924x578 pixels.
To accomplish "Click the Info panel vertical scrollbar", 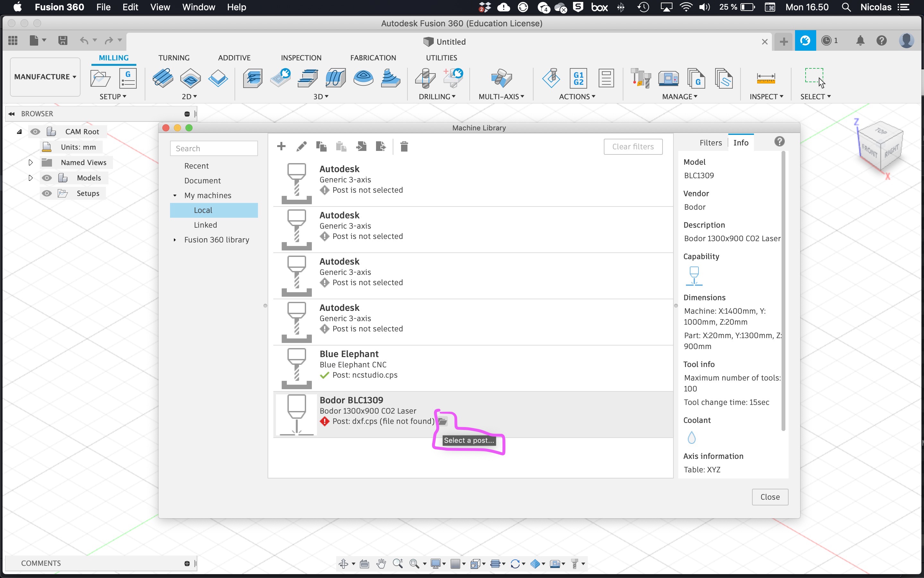I will point(783,291).
